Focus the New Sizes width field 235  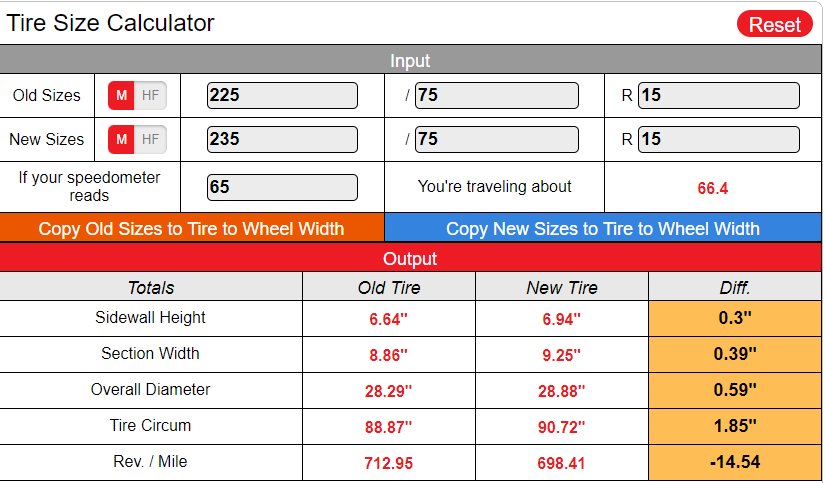coord(282,139)
